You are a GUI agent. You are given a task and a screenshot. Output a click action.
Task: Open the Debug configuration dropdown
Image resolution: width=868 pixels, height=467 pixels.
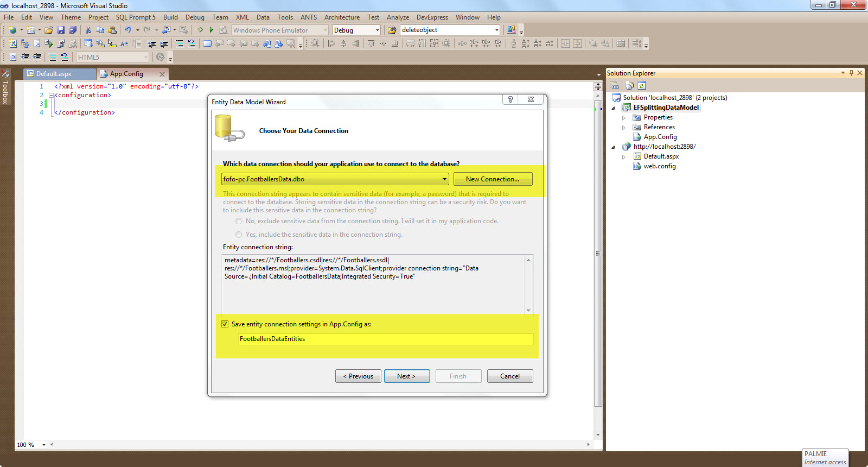coord(356,30)
